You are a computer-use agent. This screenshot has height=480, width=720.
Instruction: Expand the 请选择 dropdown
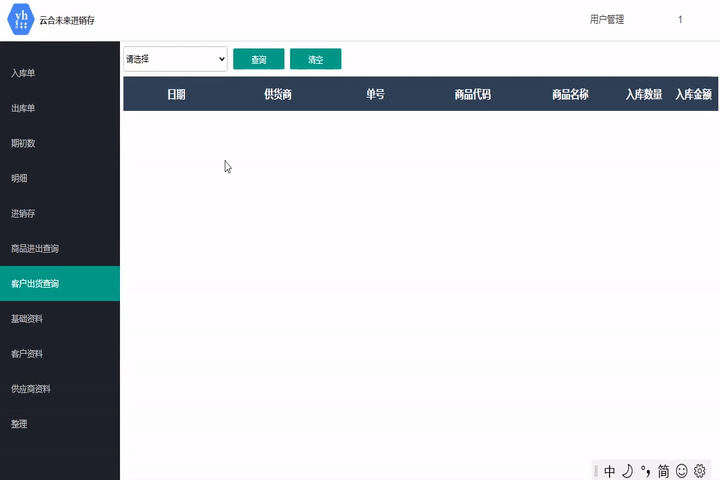pyautogui.click(x=176, y=59)
